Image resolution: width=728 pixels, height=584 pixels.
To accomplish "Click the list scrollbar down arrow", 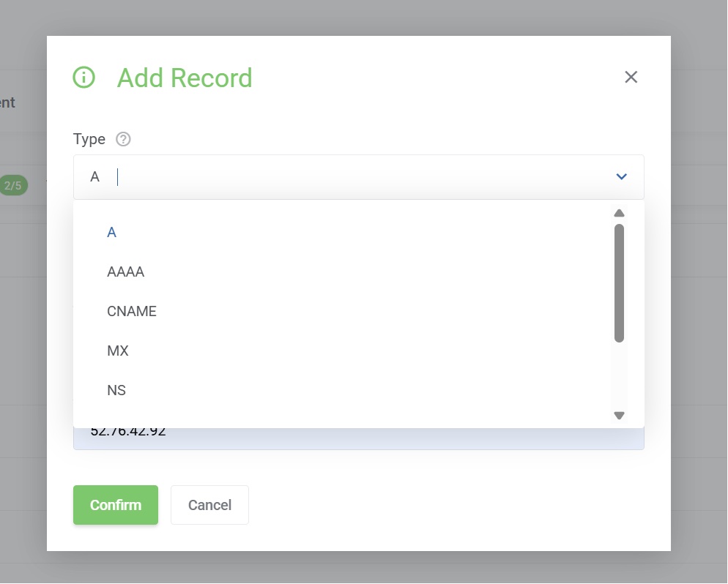I will 619,415.
